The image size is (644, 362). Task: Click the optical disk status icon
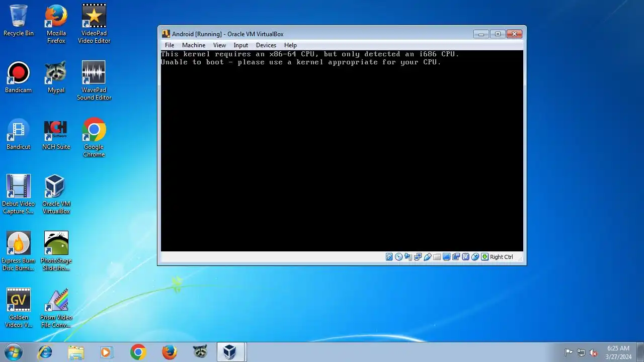(x=398, y=257)
